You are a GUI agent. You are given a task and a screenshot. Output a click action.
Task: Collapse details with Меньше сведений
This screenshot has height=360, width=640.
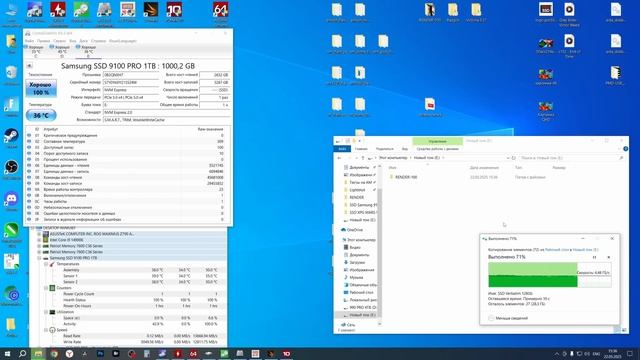[x=508, y=318]
